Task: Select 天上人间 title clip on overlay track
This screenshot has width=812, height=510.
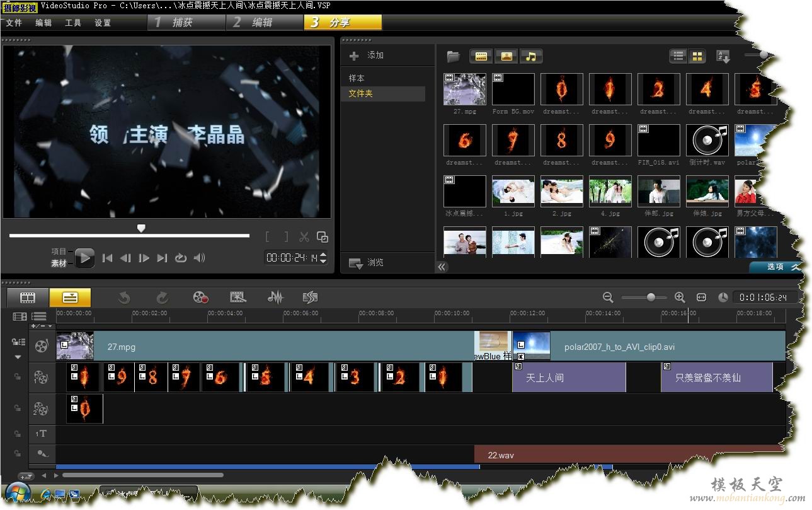Action: pyautogui.click(x=569, y=378)
